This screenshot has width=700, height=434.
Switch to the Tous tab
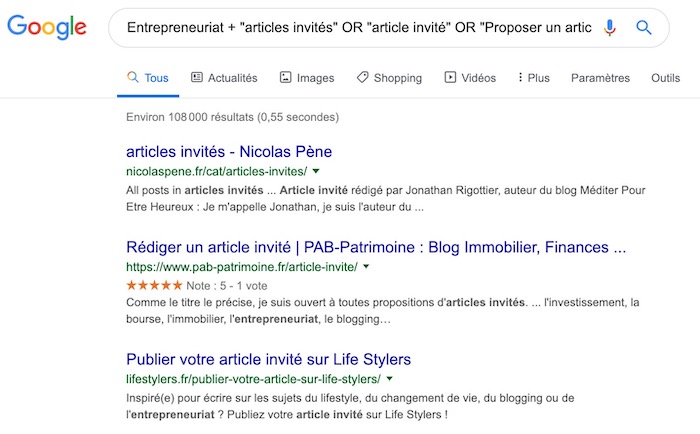[x=147, y=78]
